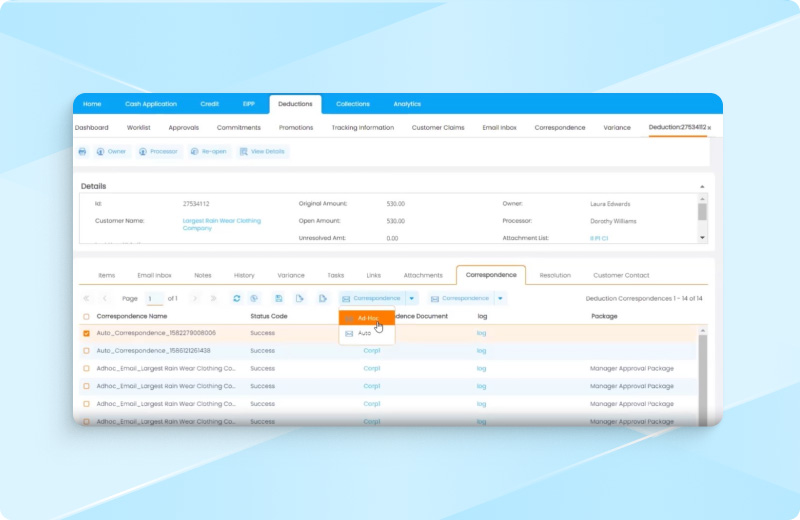Viewport: 800px width, 520px height.
Task: Check the third Adhoc_Email row checkbox
Action: [x=86, y=404]
